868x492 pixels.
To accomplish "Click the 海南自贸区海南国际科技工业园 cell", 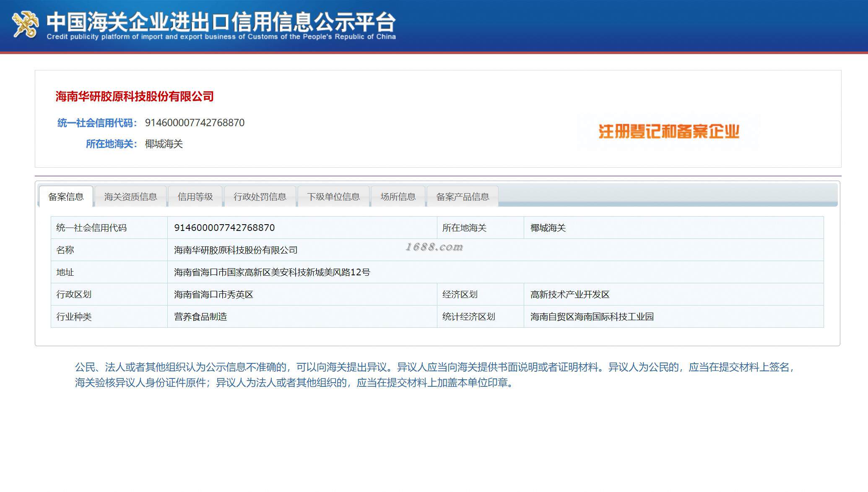I will pyautogui.click(x=592, y=317).
